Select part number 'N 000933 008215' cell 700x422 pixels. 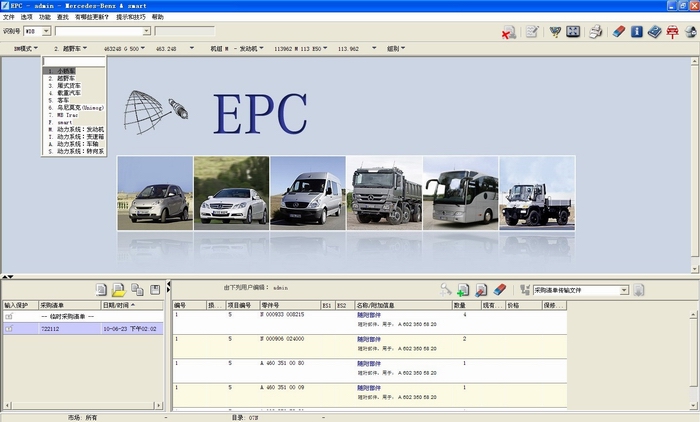(282, 315)
